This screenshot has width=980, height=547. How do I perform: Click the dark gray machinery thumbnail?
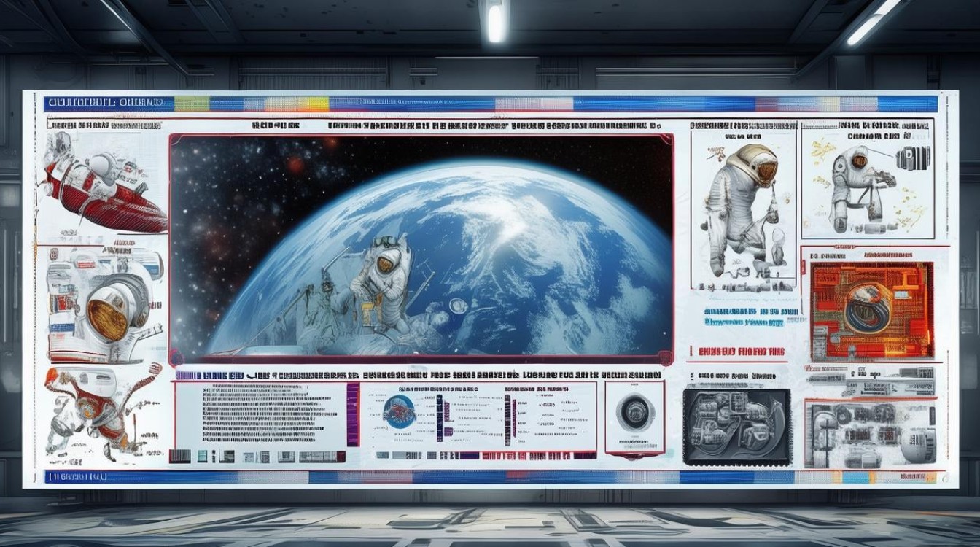point(736,427)
